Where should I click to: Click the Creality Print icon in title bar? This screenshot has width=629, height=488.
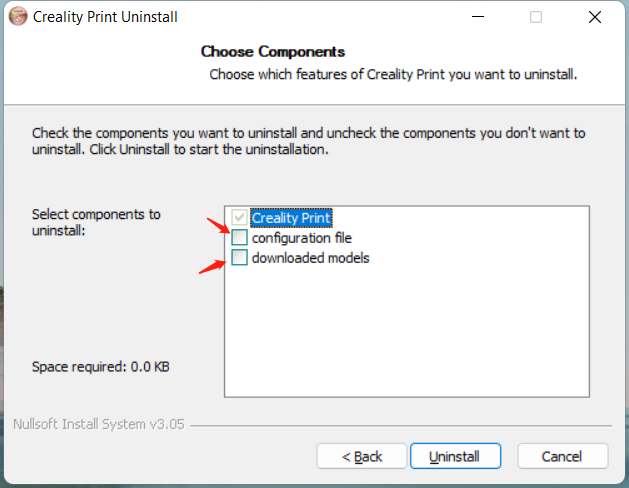[x=18, y=16]
